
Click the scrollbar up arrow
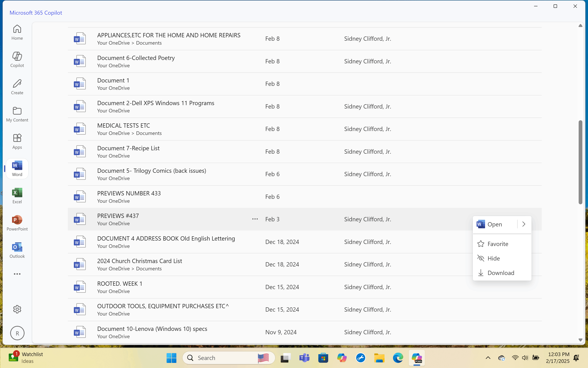581,26
